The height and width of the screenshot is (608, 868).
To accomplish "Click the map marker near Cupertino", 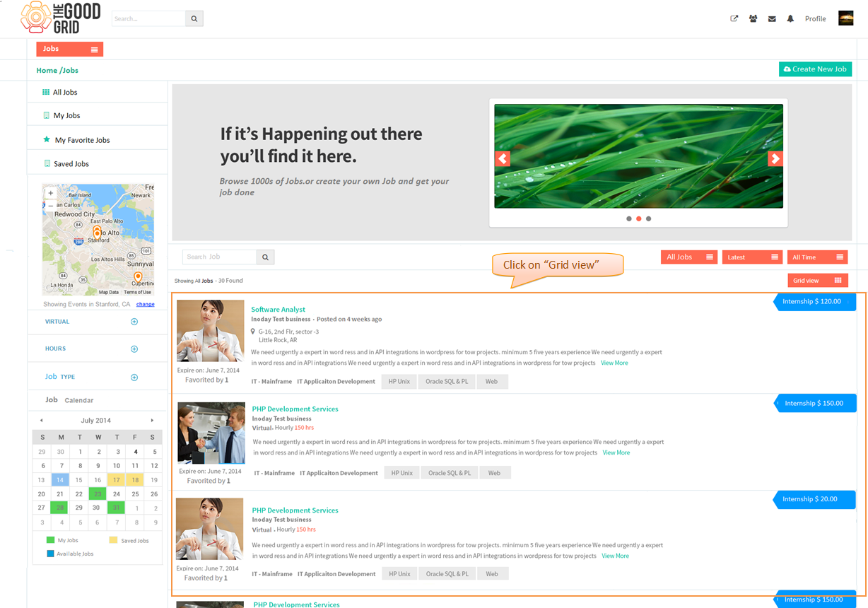I will coord(138,277).
